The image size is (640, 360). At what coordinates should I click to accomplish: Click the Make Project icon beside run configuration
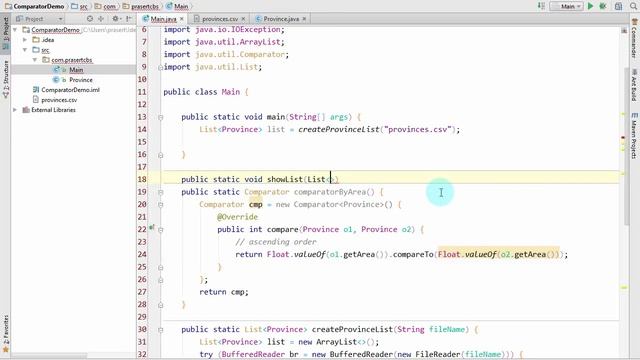541,6
